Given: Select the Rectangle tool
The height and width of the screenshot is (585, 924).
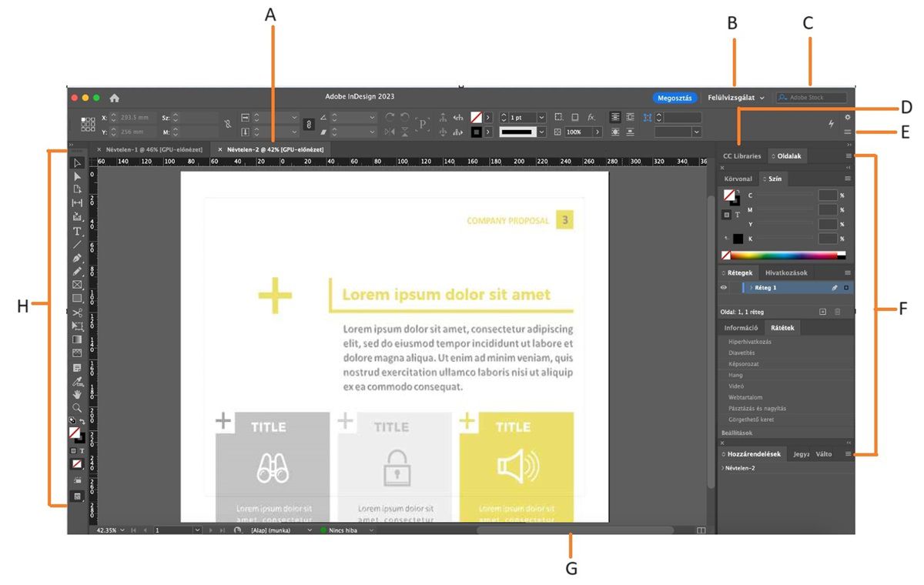Looking at the screenshot, I should tap(77, 299).
